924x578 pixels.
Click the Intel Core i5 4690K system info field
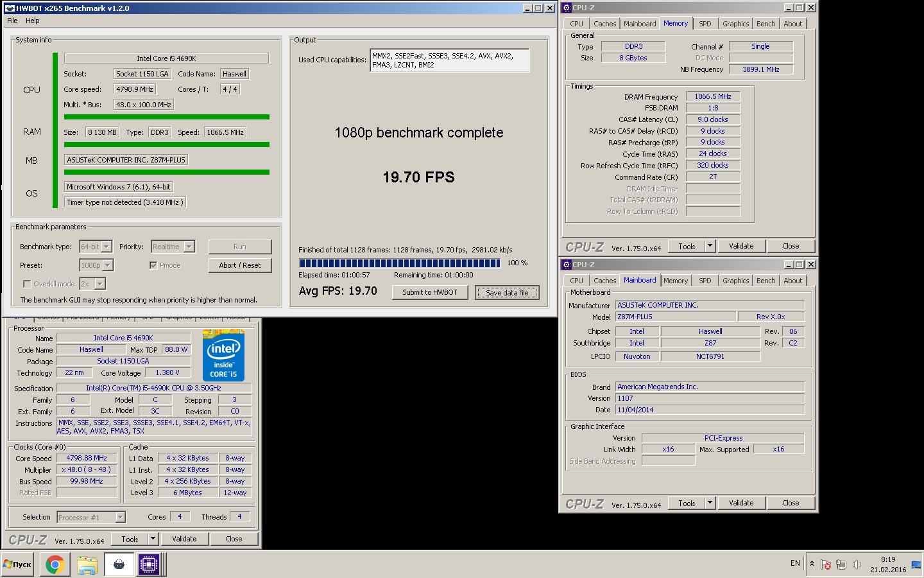click(x=166, y=58)
